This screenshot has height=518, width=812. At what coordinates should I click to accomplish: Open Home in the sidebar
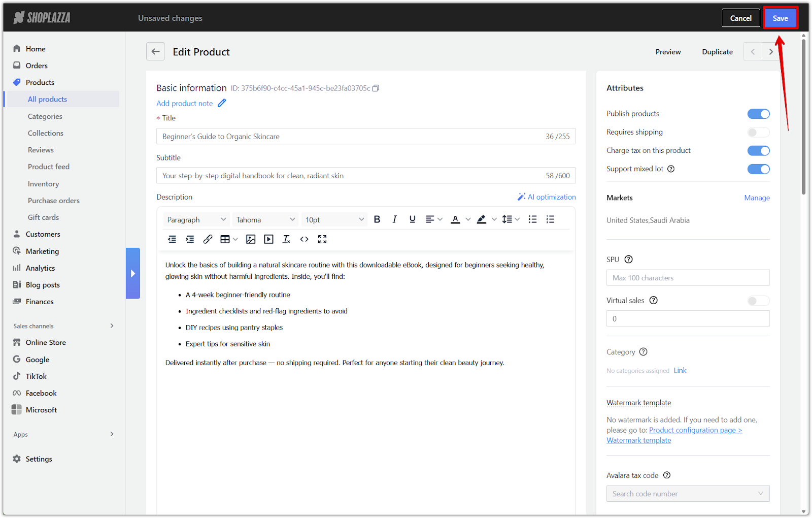[36, 49]
